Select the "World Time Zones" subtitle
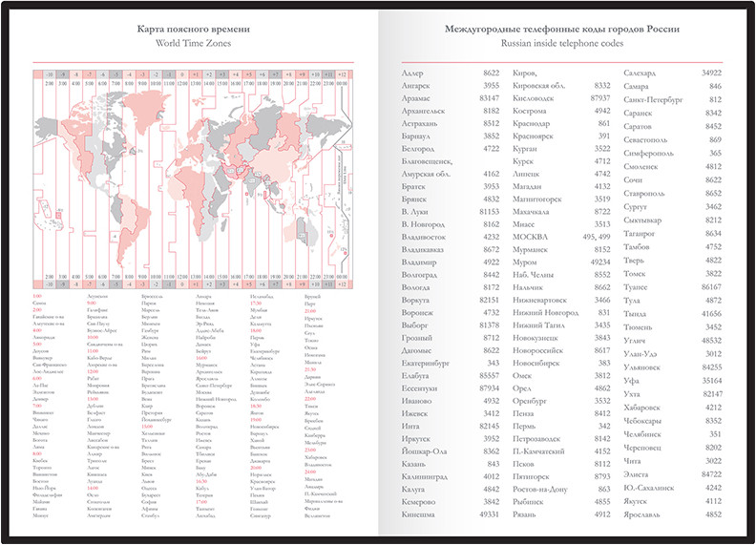Screen dimensions: 756x545 pyautogui.click(x=191, y=44)
